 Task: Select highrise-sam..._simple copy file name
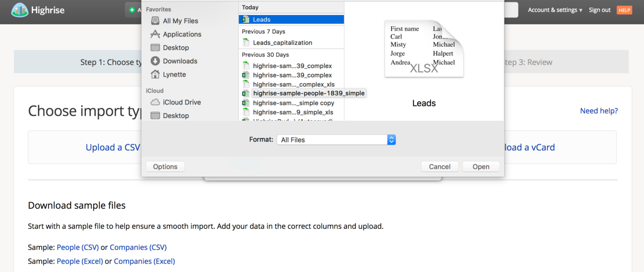point(293,103)
